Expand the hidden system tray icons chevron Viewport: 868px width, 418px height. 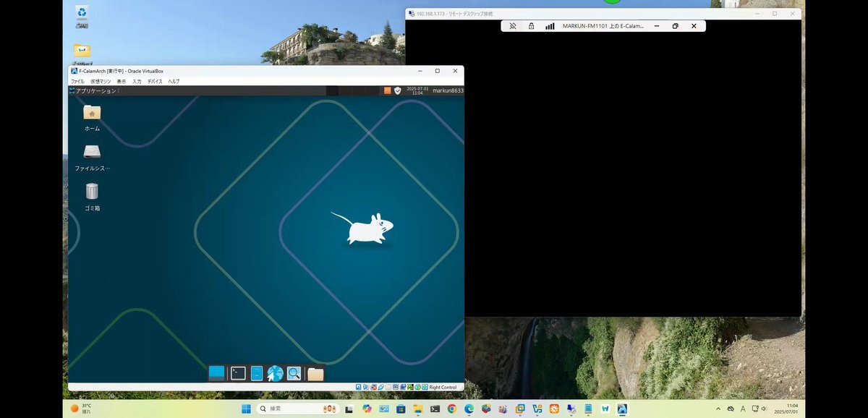point(718,409)
